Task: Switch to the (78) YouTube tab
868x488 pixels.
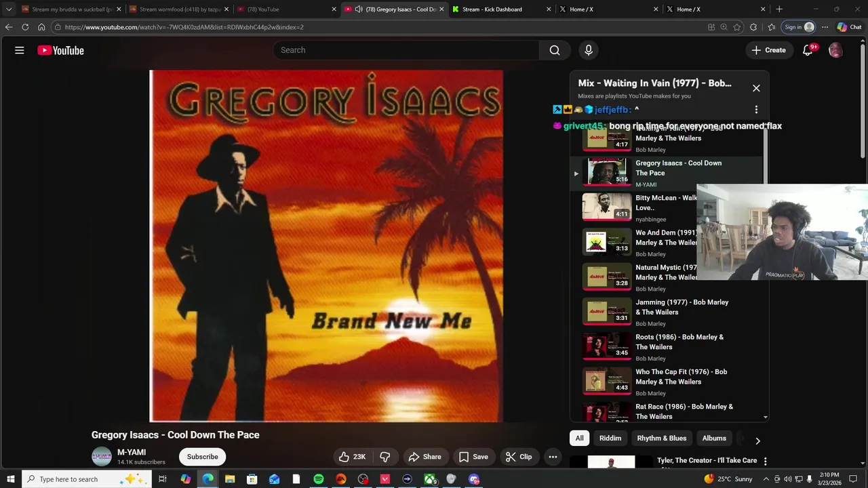Action: click(285, 9)
